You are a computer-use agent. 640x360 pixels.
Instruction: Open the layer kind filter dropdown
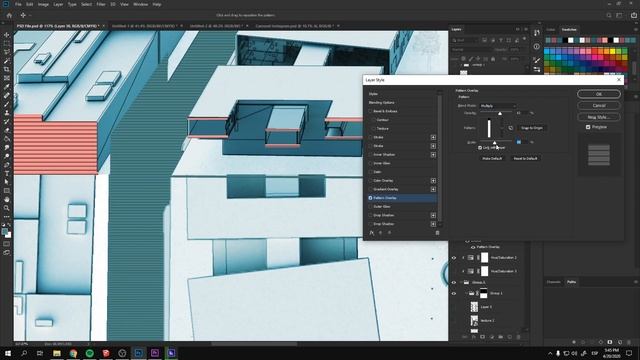(x=465, y=40)
